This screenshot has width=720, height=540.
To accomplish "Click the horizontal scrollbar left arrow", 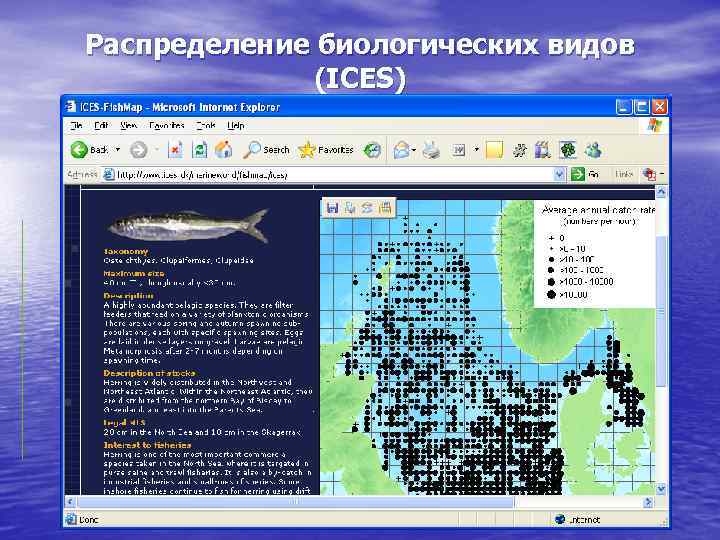I will 71,502.
